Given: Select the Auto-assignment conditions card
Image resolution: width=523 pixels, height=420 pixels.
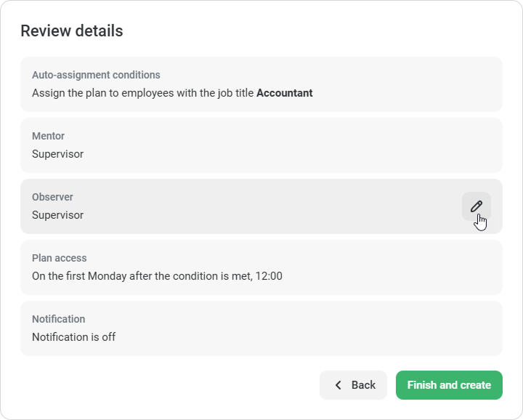Looking at the screenshot, I should 261,84.
